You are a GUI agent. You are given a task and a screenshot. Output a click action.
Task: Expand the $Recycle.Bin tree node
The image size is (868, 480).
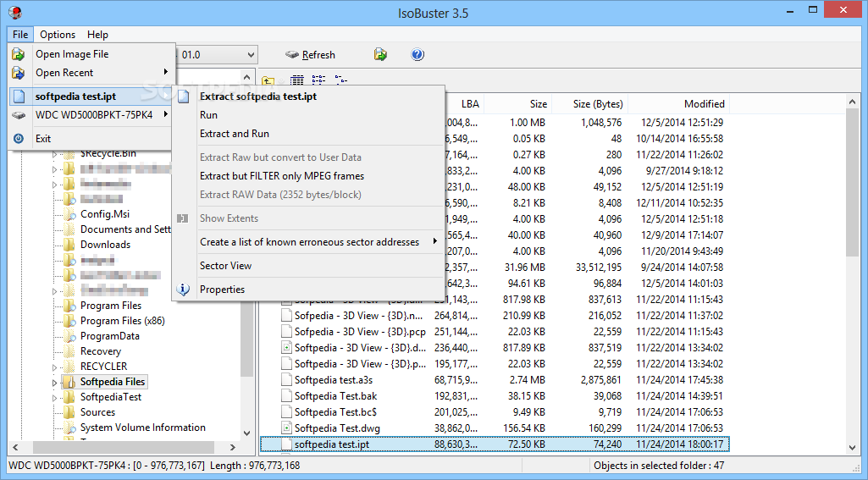tap(54, 154)
